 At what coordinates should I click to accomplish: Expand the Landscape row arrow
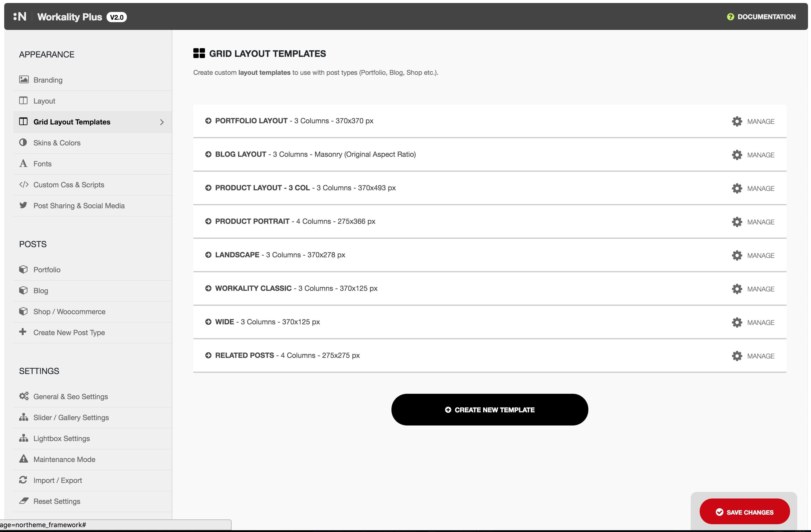pyautogui.click(x=208, y=255)
